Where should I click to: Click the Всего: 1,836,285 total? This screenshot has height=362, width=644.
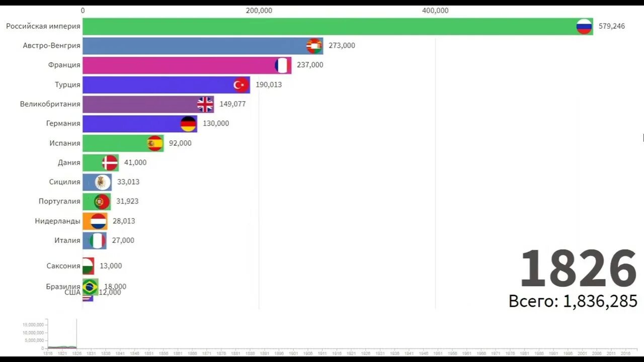coord(573,301)
